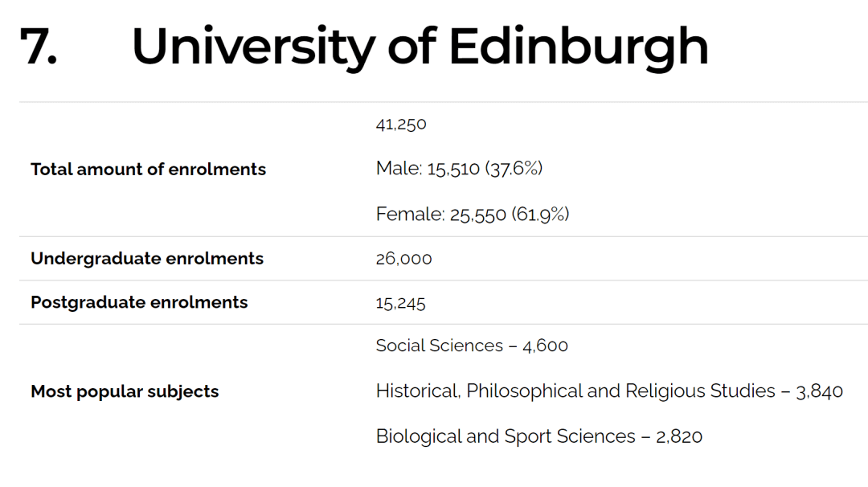Click the 41,250 total enrolments value
Viewport: 868px width, 487px height.
point(401,124)
